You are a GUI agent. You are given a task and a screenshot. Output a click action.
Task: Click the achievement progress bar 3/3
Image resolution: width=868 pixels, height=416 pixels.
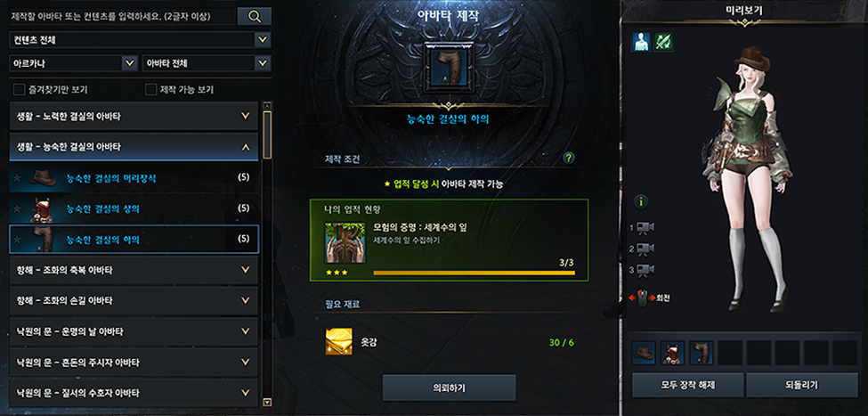click(474, 273)
